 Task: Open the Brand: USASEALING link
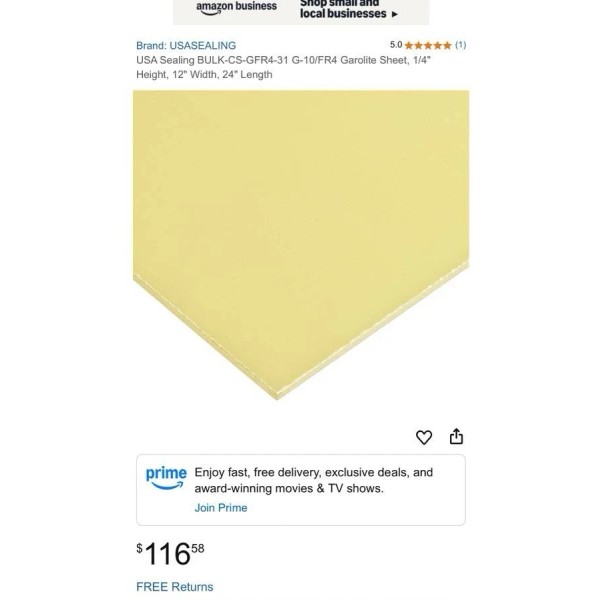[x=186, y=46]
